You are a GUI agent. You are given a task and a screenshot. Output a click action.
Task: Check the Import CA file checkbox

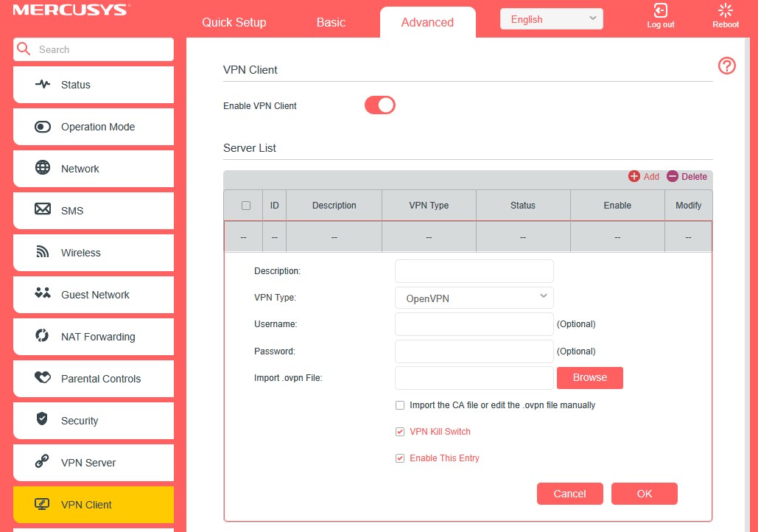click(x=400, y=405)
